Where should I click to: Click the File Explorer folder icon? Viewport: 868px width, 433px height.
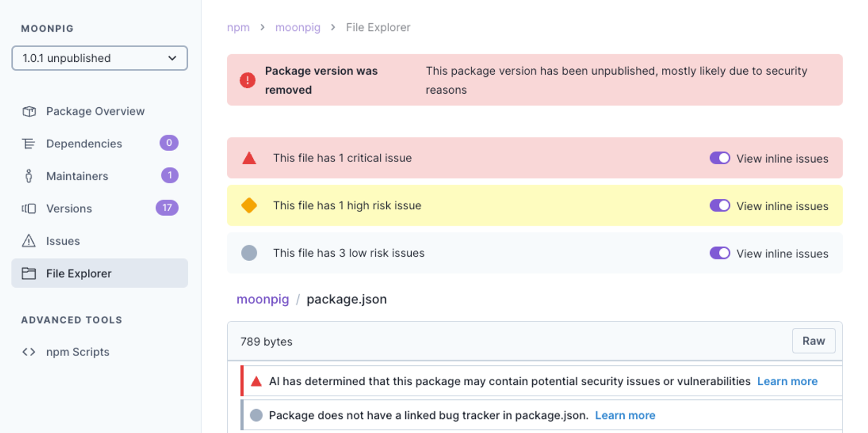click(29, 273)
